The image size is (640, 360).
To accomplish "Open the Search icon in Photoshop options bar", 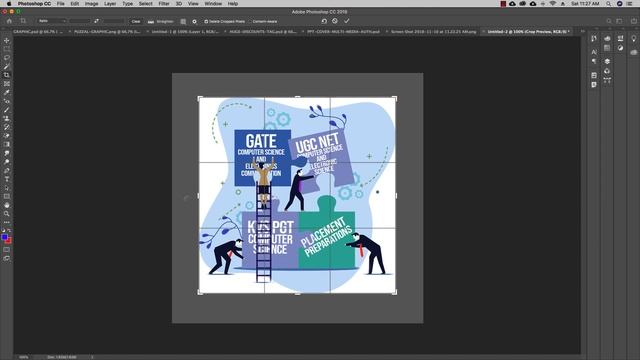I will point(609,21).
